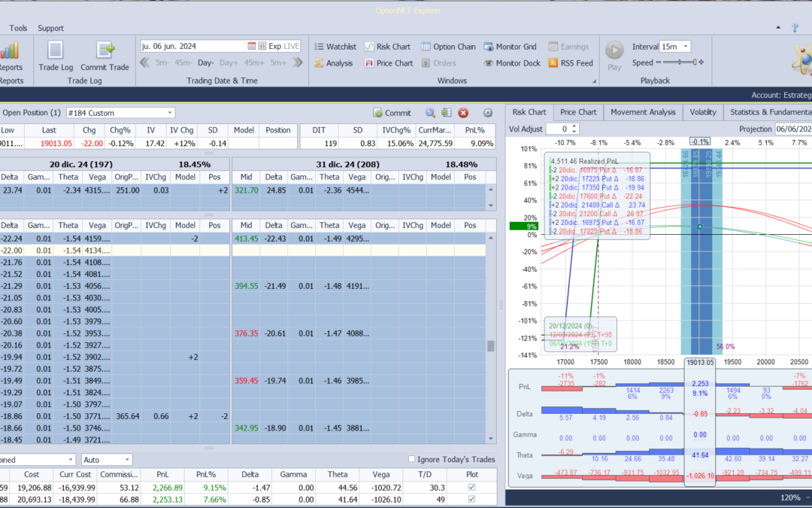Open the dropdown left of Auto
This screenshot has width=812, height=508.
(x=71, y=459)
